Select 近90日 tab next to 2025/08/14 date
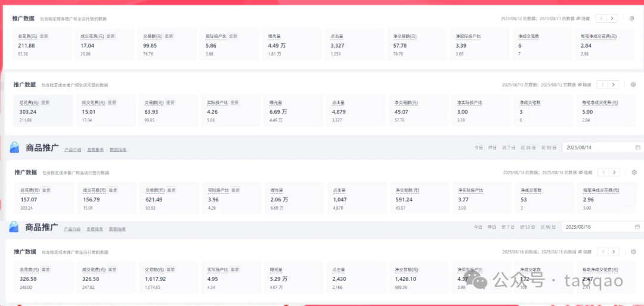644x306 pixels. pyautogui.click(x=549, y=148)
